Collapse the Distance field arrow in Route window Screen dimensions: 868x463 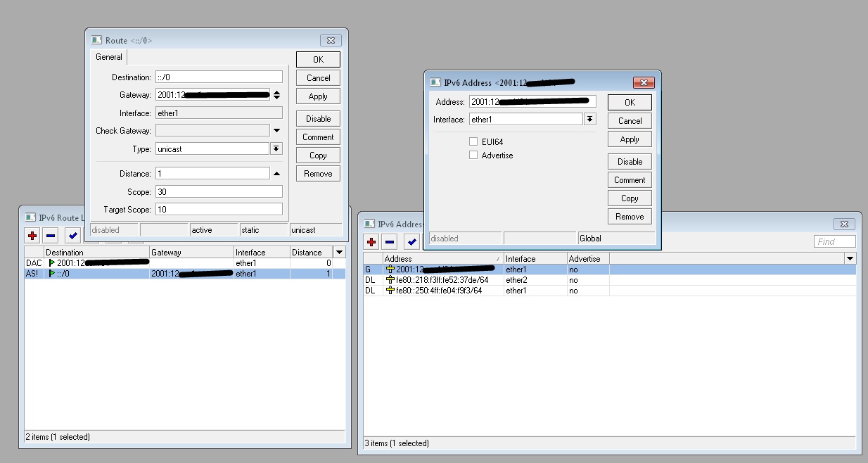click(x=276, y=173)
